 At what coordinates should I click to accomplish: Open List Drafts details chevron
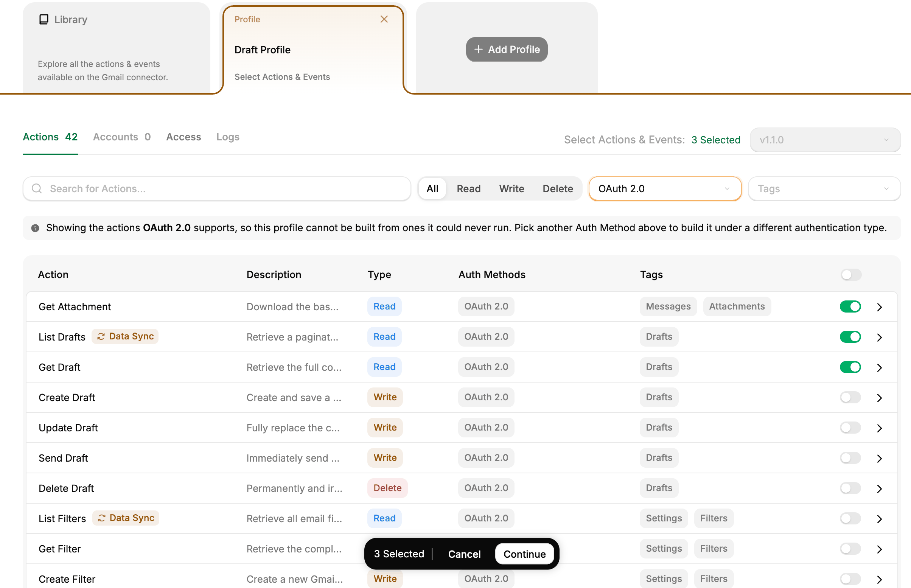click(879, 337)
